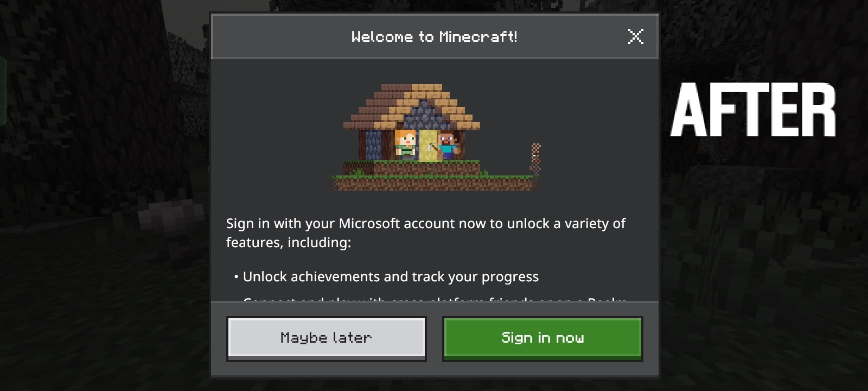Click the bullet dot before Unlock achievements
This screenshot has height=391, width=868.
tap(237, 277)
